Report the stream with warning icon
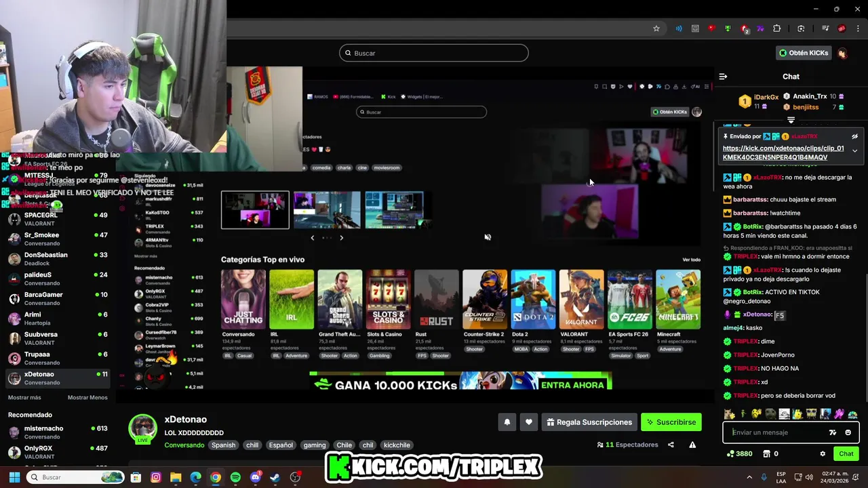 pos(692,445)
